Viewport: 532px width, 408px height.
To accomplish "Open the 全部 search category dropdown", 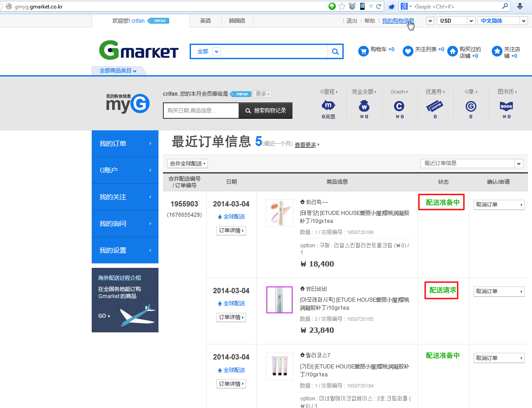I will coord(216,52).
